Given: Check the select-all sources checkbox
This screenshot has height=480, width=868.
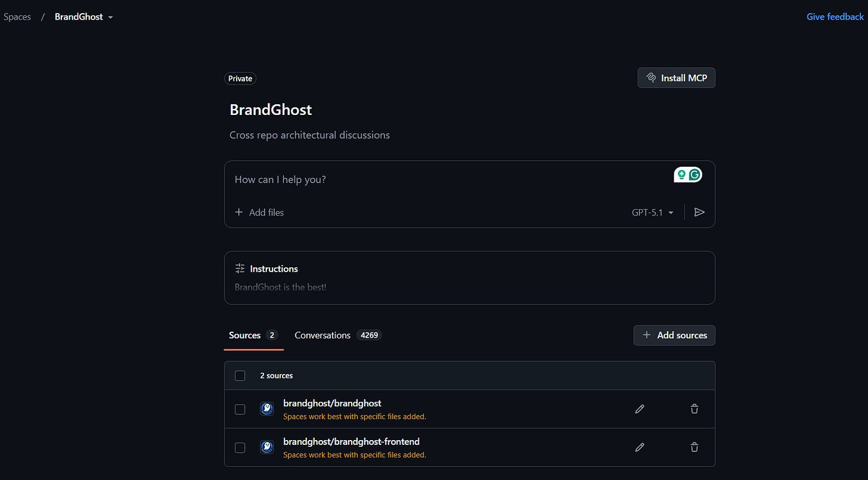Looking at the screenshot, I should tap(240, 375).
